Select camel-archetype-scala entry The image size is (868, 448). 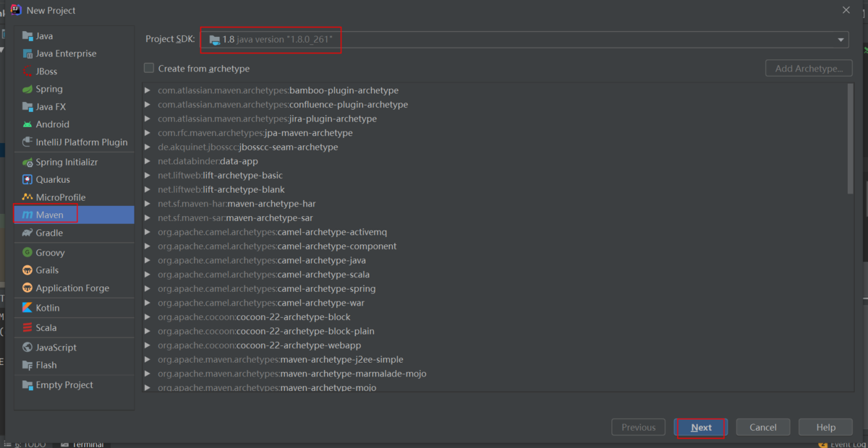click(263, 275)
